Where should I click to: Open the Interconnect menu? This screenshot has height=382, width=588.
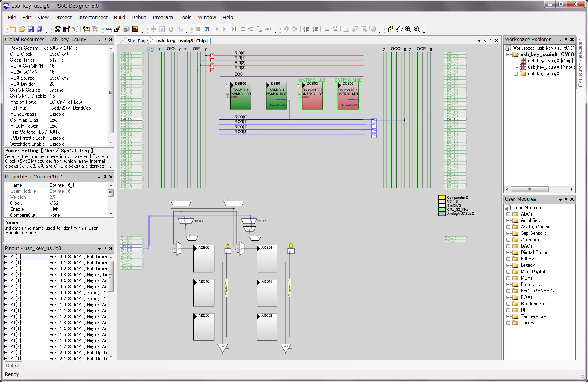tap(92, 18)
